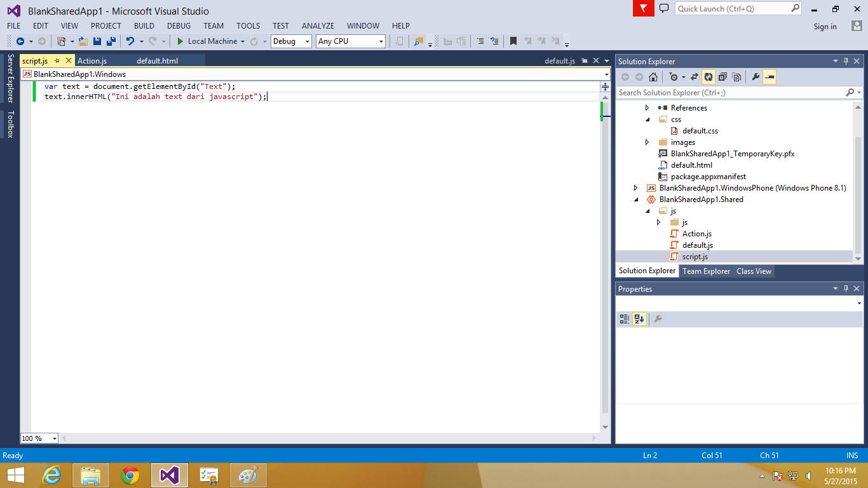Expand the References node
The image size is (868, 488).
(648, 107)
